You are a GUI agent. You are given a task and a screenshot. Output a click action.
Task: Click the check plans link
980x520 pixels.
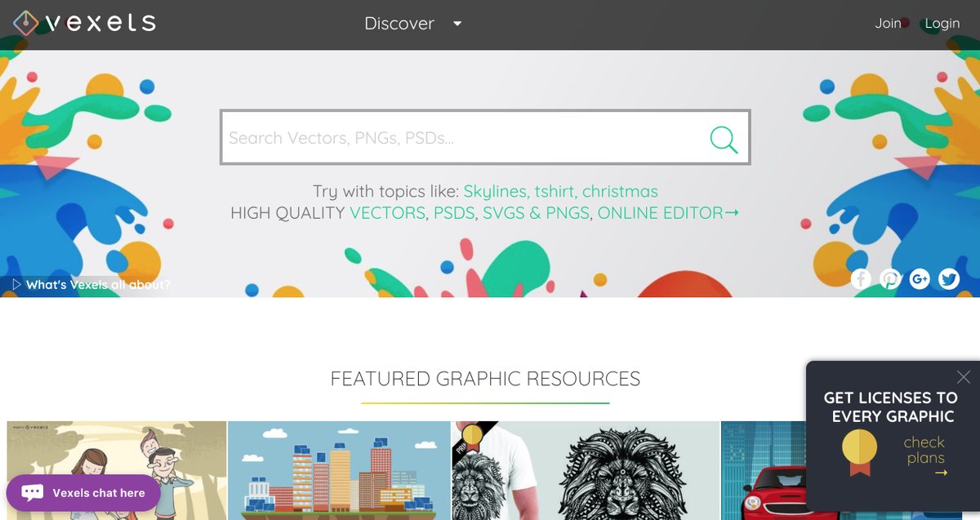point(924,451)
